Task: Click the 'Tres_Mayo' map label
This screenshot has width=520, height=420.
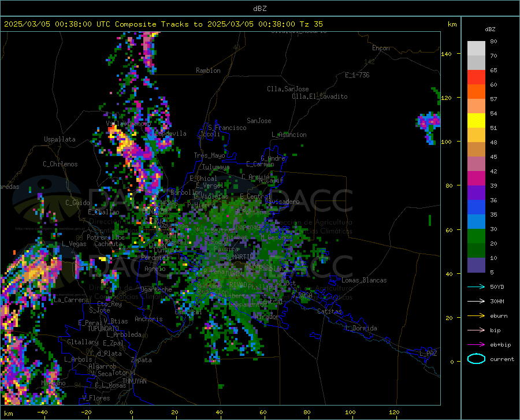Action: (209, 155)
